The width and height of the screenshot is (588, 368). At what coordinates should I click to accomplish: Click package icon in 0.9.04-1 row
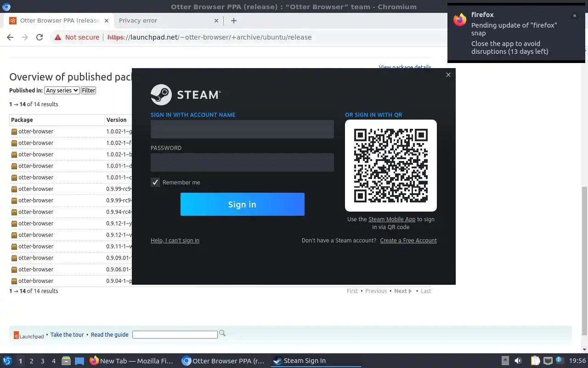(x=14, y=281)
